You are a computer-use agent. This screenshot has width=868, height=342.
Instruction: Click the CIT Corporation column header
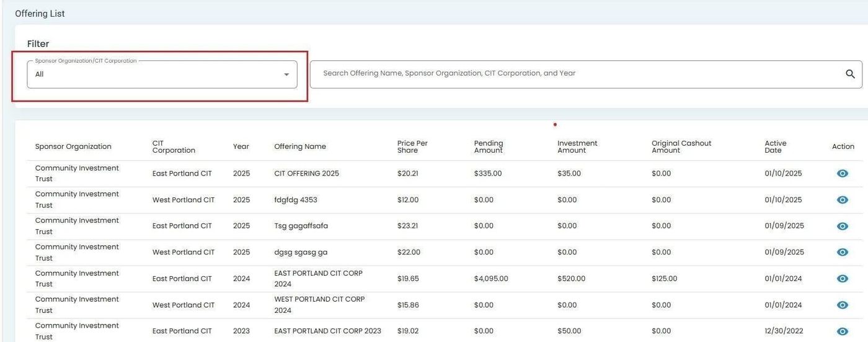[x=174, y=147]
